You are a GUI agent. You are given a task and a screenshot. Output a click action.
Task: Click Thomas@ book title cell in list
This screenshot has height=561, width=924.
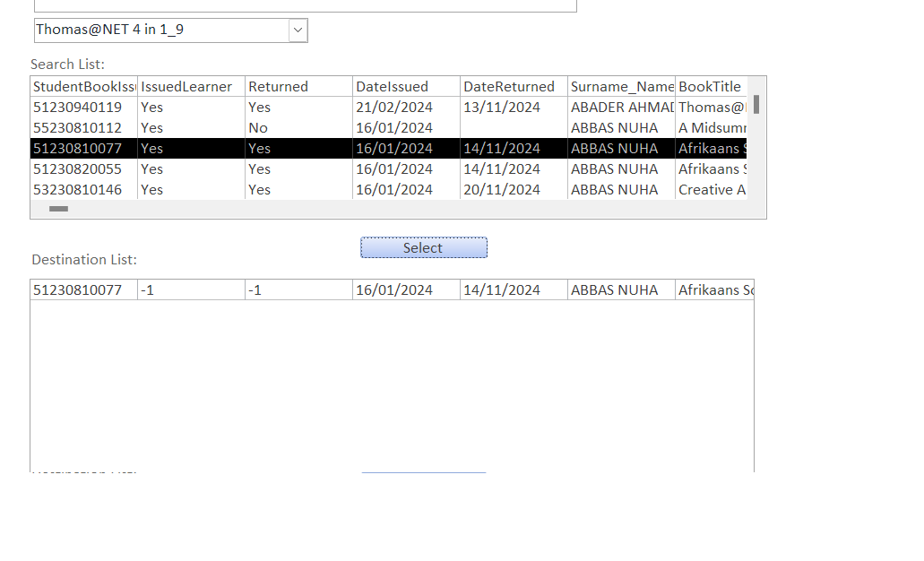[712, 108]
